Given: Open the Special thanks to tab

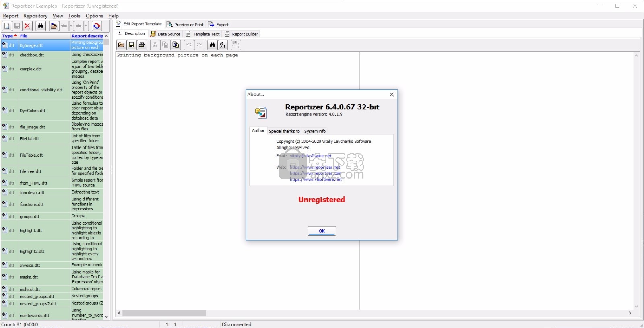Looking at the screenshot, I should pyautogui.click(x=284, y=131).
